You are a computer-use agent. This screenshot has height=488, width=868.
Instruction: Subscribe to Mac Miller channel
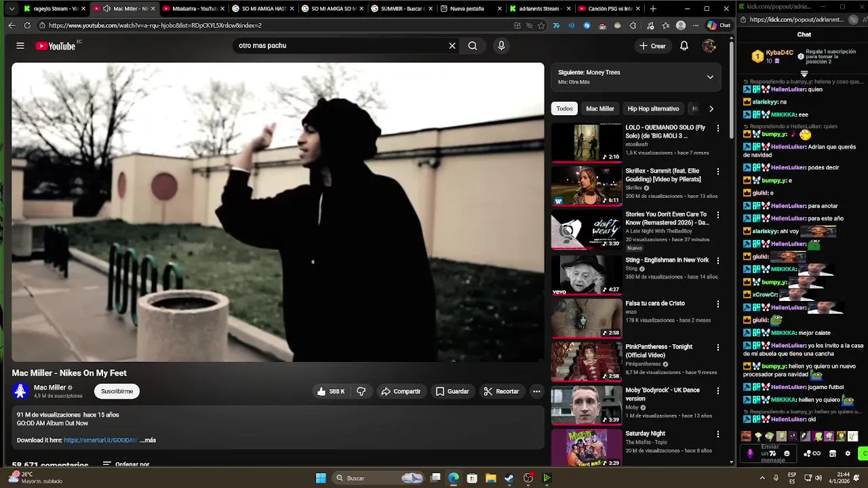(117, 391)
